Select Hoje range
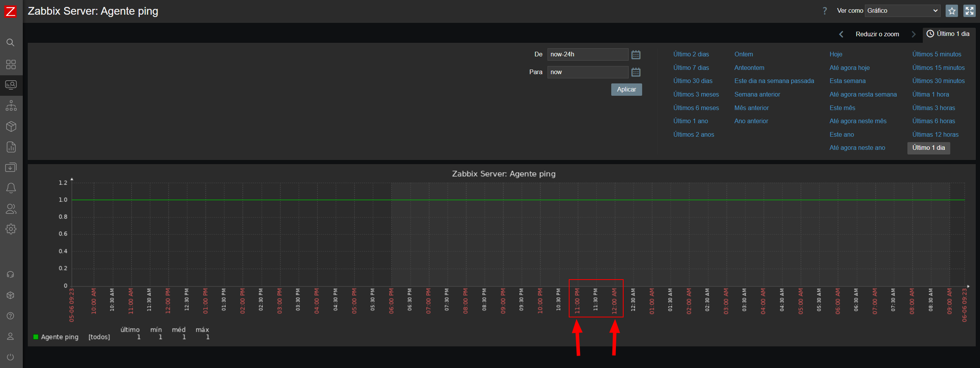This screenshot has height=368, width=980. tap(836, 54)
